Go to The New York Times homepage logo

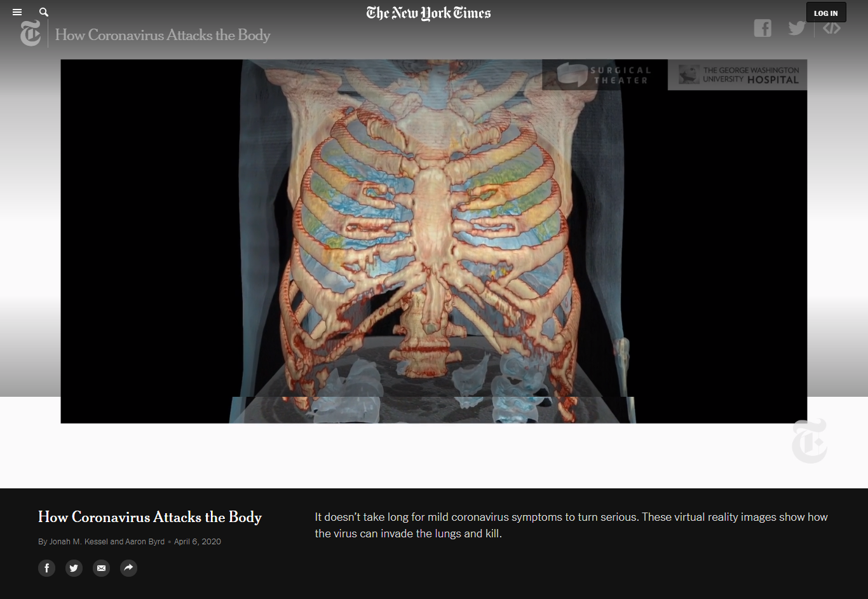pyautogui.click(x=429, y=13)
